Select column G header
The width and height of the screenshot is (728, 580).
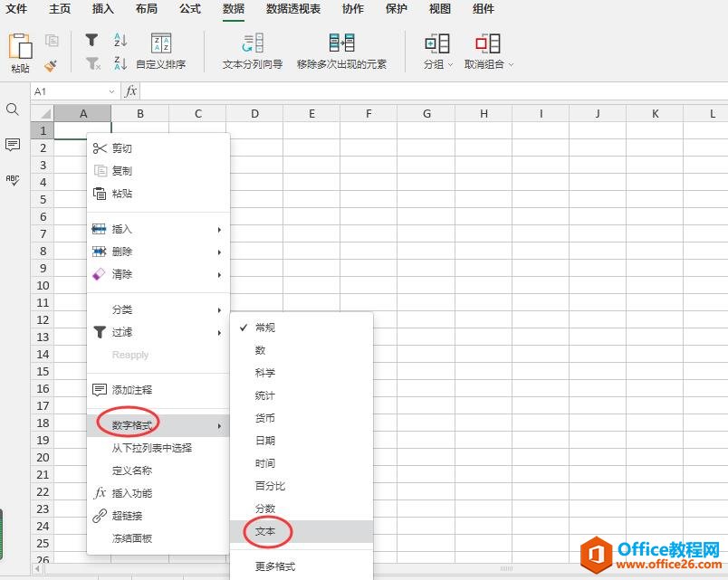click(426, 114)
